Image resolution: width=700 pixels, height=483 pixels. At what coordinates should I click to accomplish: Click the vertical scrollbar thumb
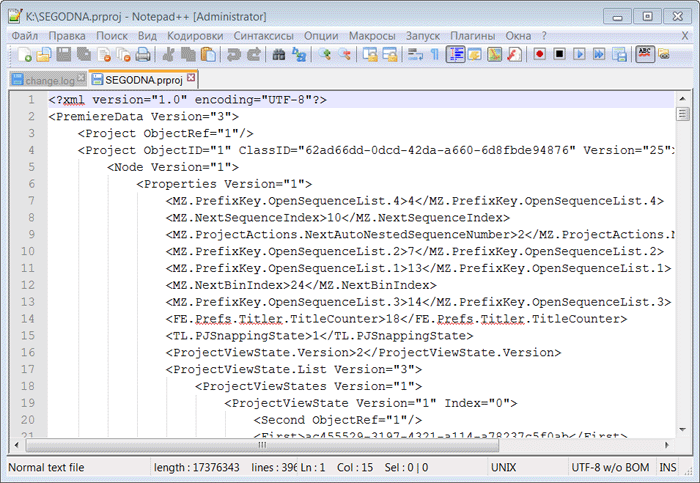click(683, 114)
